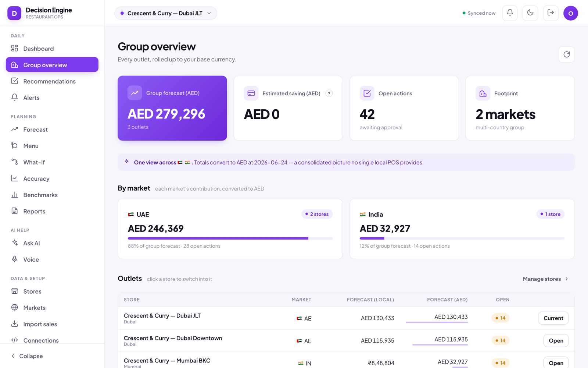Refresh the group overview data
Image resolution: width=588 pixels, height=368 pixels.
(x=566, y=54)
